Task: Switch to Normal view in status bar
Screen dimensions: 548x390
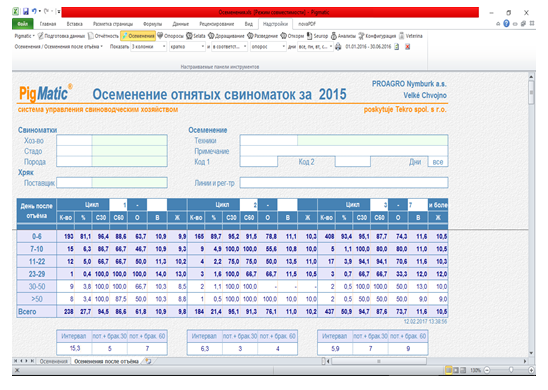Action: (x=448, y=370)
